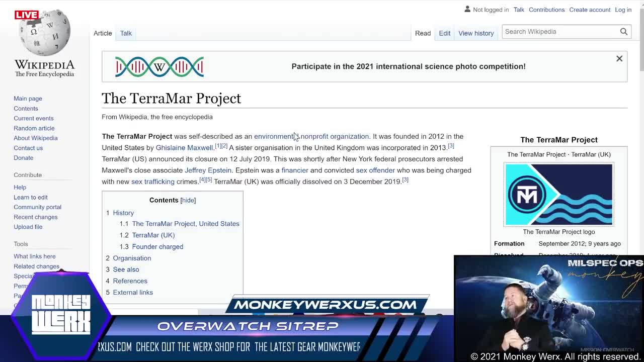Viewport: 644px width, 362px height.
Task: Open Contents sidebar link
Action: click(26, 109)
